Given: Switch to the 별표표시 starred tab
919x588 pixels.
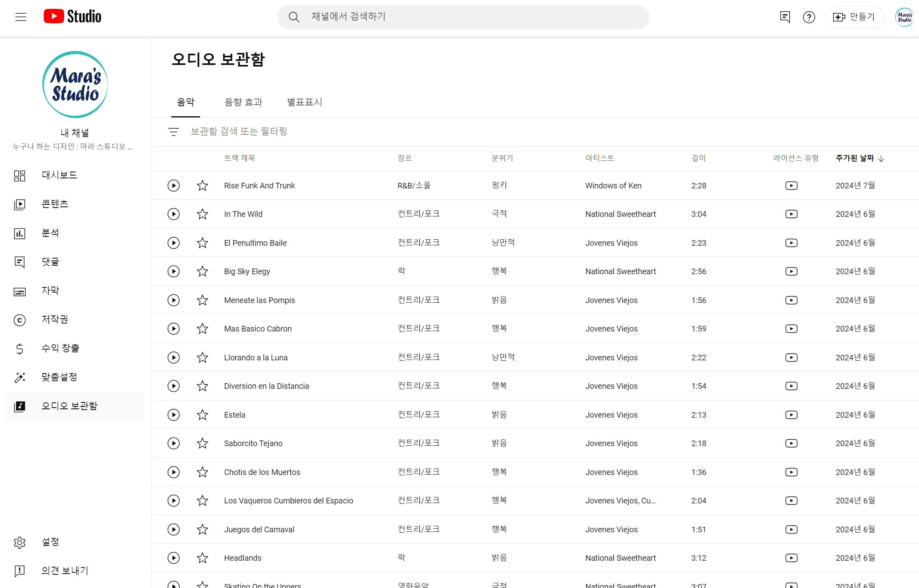Looking at the screenshot, I should pyautogui.click(x=305, y=103).
